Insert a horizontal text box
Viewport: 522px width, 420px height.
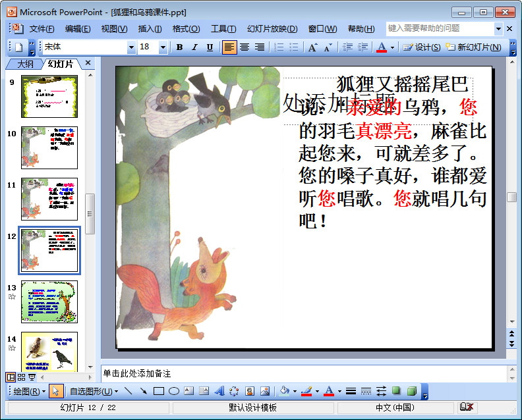[188, 391]
